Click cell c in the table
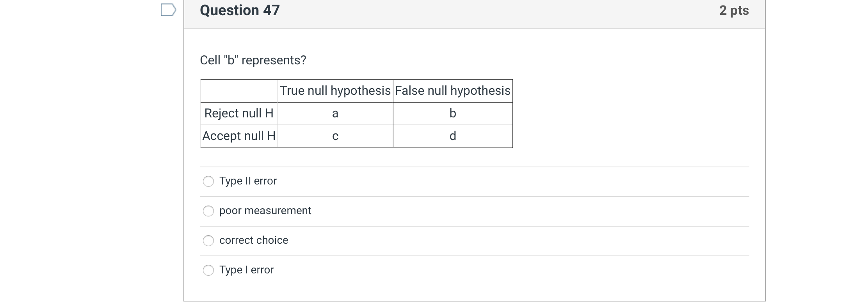The image size is (868, 305). coord(335,136)
